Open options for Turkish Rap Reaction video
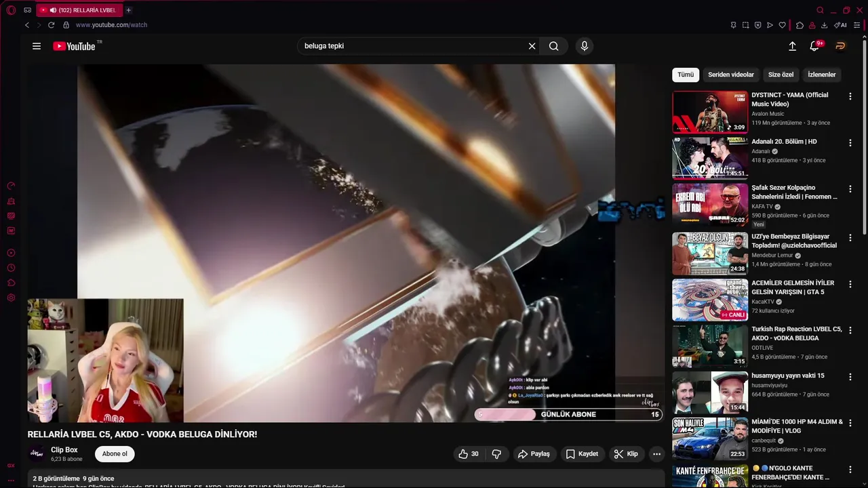868x488 pixels. coord(850,331)
